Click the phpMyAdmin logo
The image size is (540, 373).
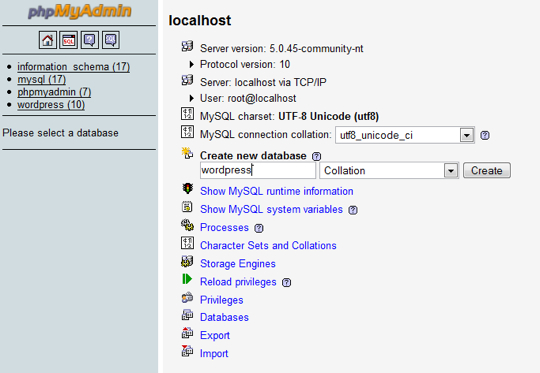(80, 11)
